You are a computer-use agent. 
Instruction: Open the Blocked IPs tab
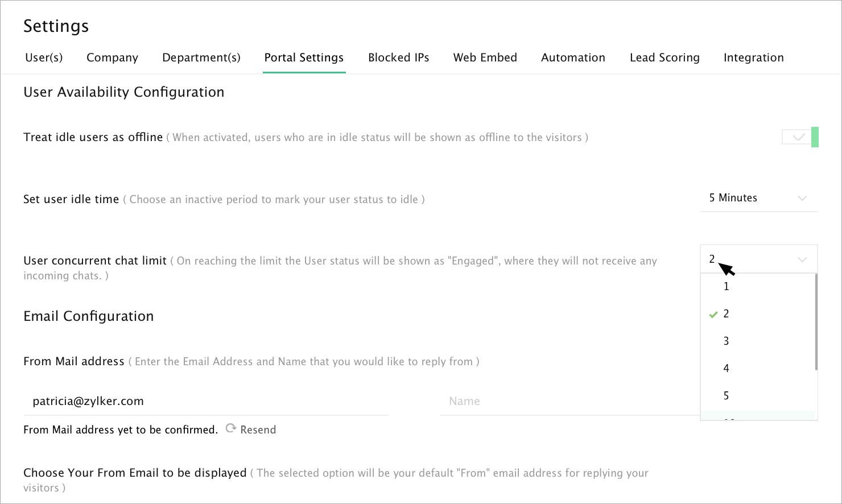click(398, 57)
